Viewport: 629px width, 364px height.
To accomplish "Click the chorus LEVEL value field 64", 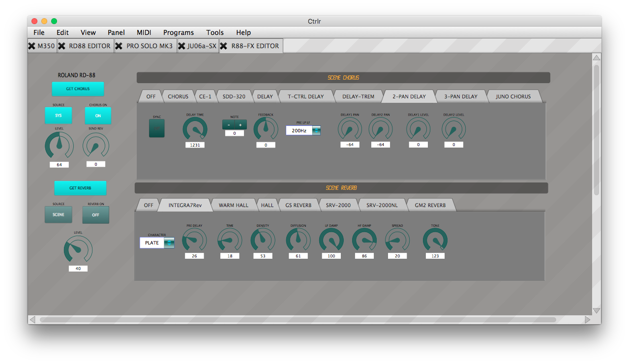I will 59,165.
